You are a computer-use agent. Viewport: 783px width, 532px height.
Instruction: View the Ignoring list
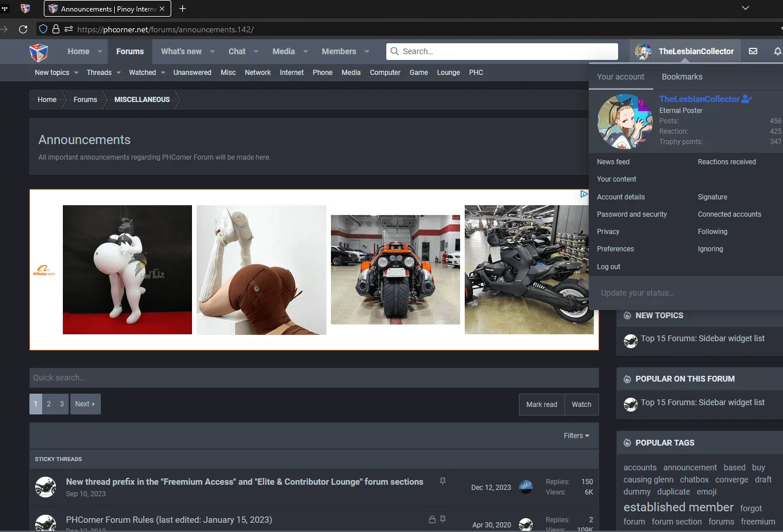[710, 249]
